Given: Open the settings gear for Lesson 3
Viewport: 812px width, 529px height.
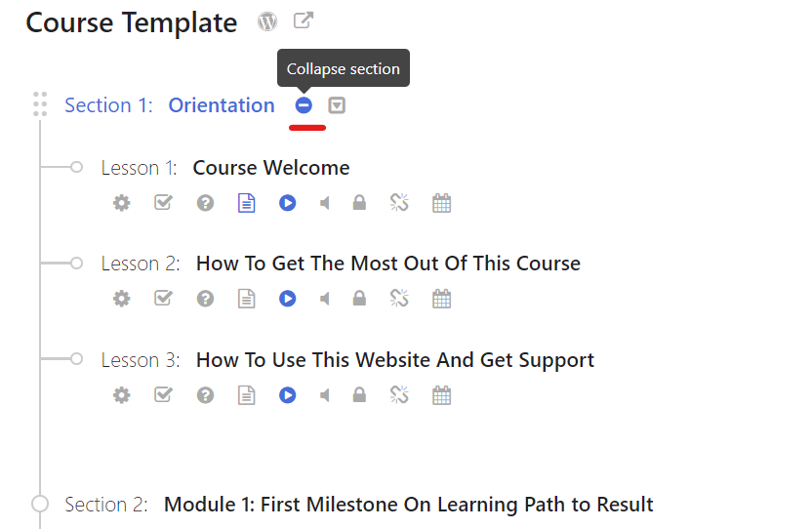Looking at the screenshot, I should (121, 395).
